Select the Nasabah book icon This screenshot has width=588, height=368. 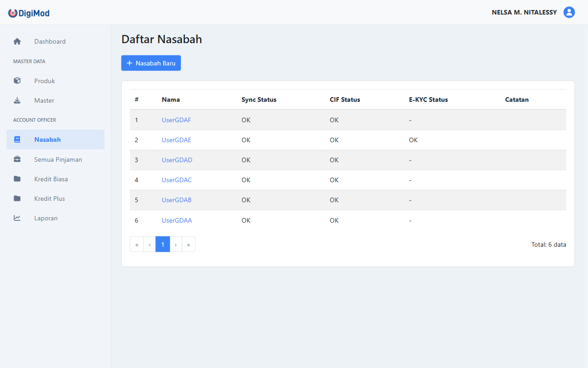pyautogui.click(x=17, y=139)
